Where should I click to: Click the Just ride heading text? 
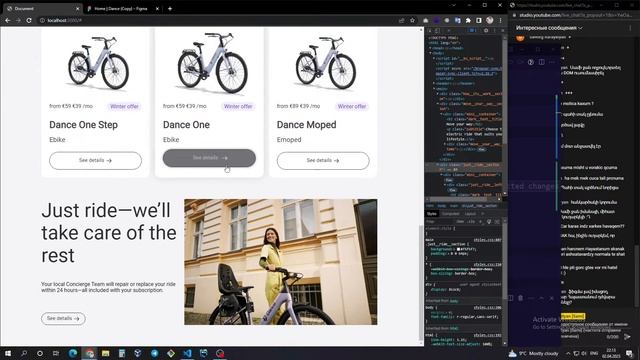109,233
